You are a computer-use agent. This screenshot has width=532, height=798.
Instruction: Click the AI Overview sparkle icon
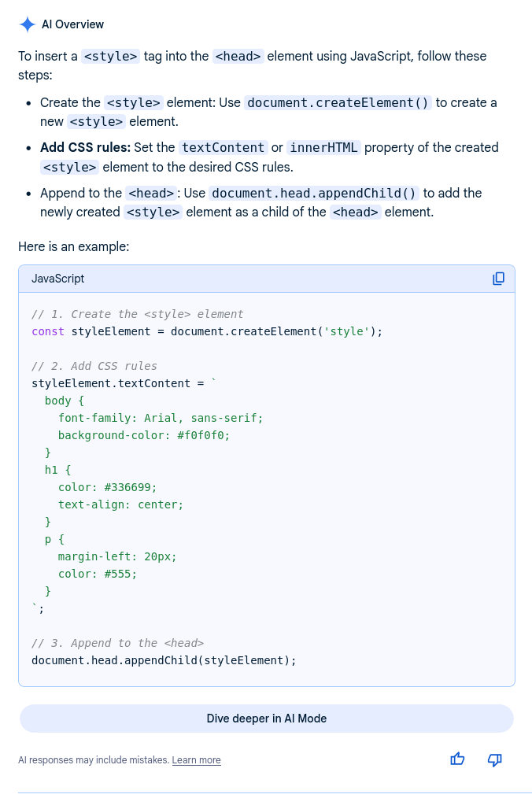click(x=28, y=24)
